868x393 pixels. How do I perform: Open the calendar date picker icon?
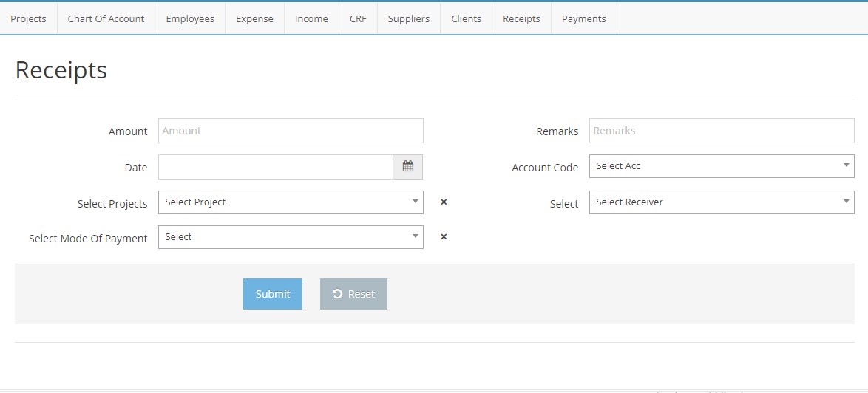click(407, 167)
